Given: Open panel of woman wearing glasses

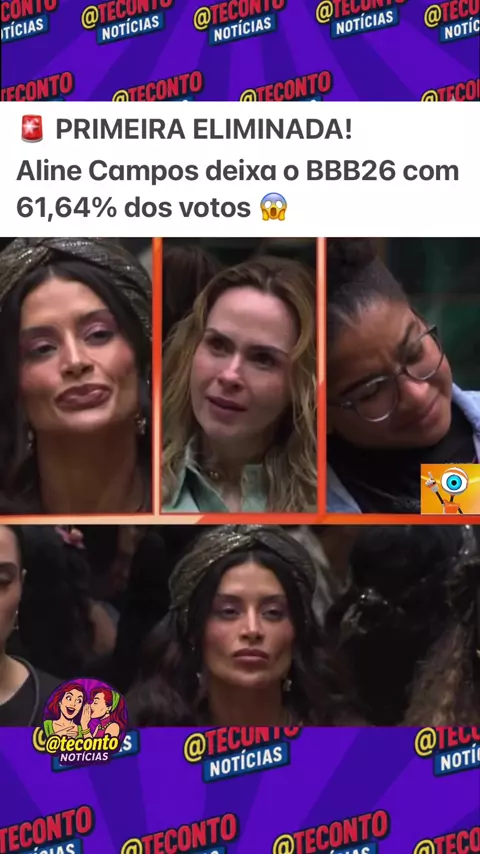Looking at the screenshot, I should coord(403,375).
